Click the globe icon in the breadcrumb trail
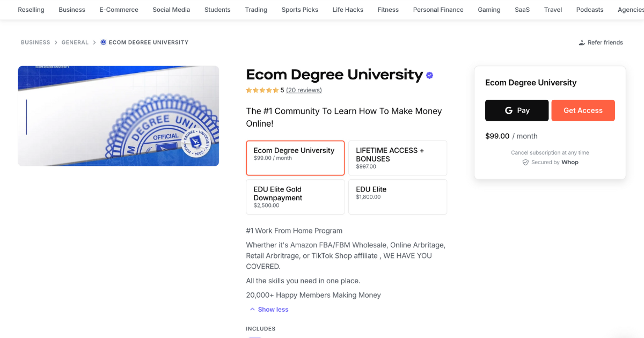Image resolution: width=644 pixels, height=338 pixels. (x=103, y=42)
